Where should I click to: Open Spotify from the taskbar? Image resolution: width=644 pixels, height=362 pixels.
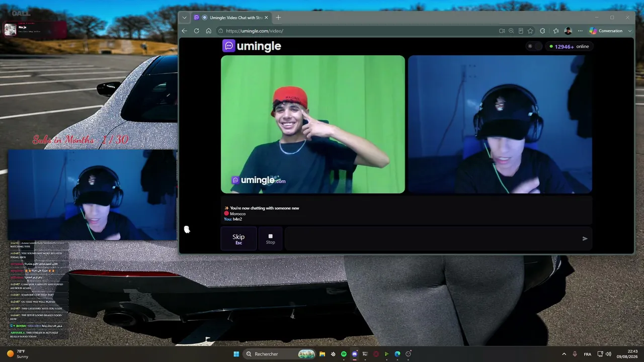tap(344, 354)
